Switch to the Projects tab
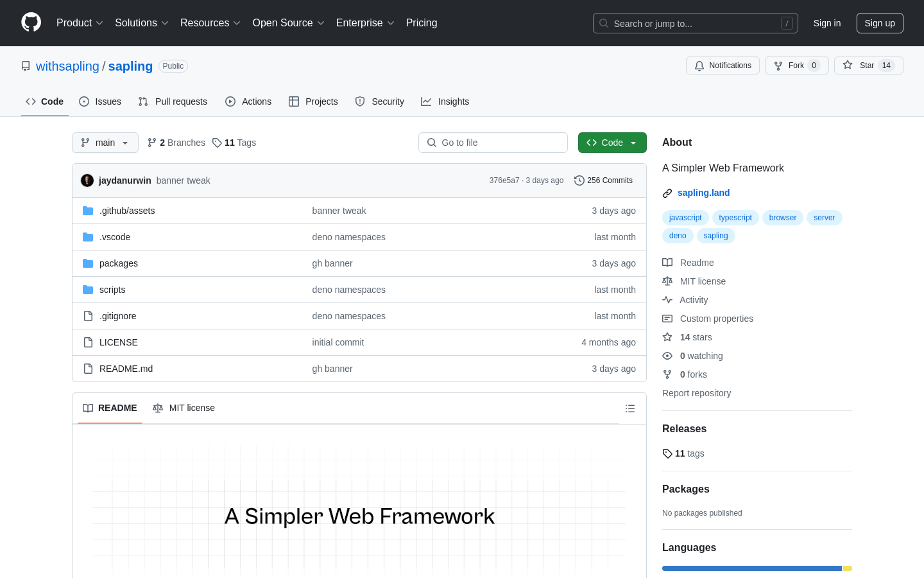The image size is (924, 578). click(x=313, y=101)
